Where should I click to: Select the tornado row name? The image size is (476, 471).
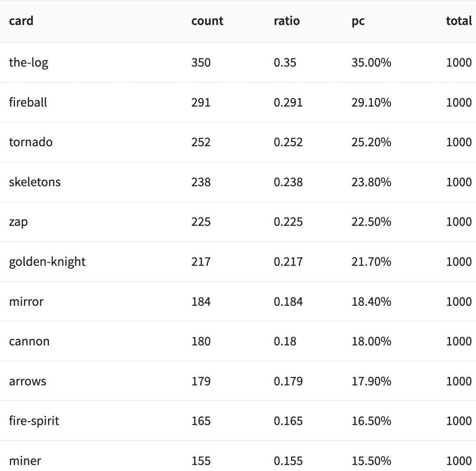point(30,142)
